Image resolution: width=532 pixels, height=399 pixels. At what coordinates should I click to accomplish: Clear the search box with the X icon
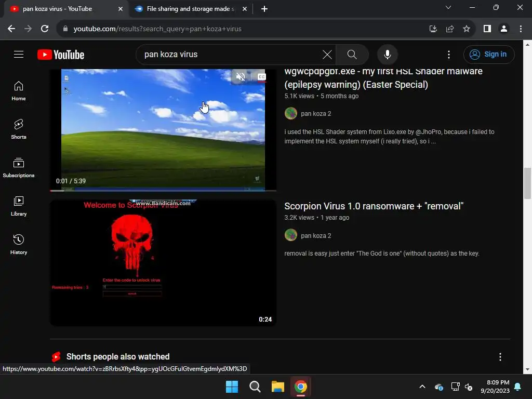coord(327,54)
